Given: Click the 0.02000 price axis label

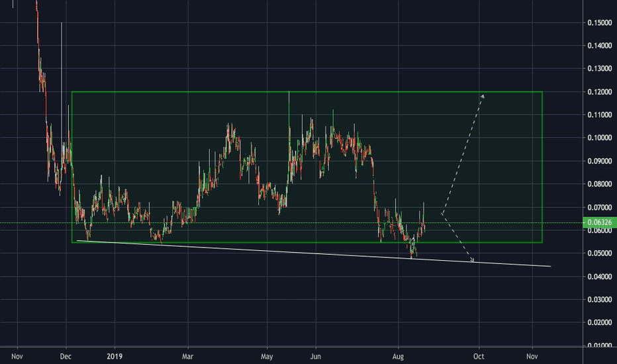Looking at the screenshot, I should coord(600,322).
